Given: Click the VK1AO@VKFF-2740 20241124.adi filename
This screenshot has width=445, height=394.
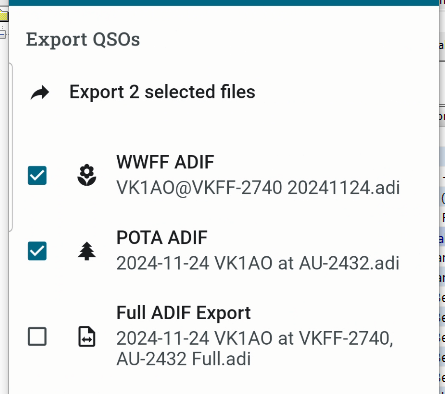Looking at the screenshot, I should (x=258, y=188).
